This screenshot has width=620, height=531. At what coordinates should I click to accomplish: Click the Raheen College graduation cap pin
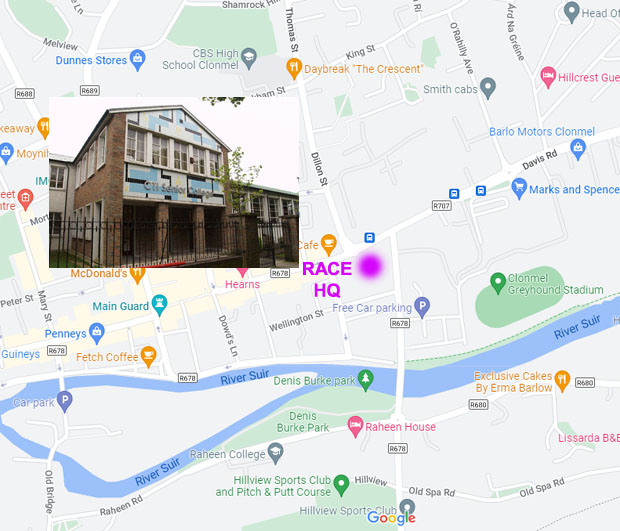point(276,453)
